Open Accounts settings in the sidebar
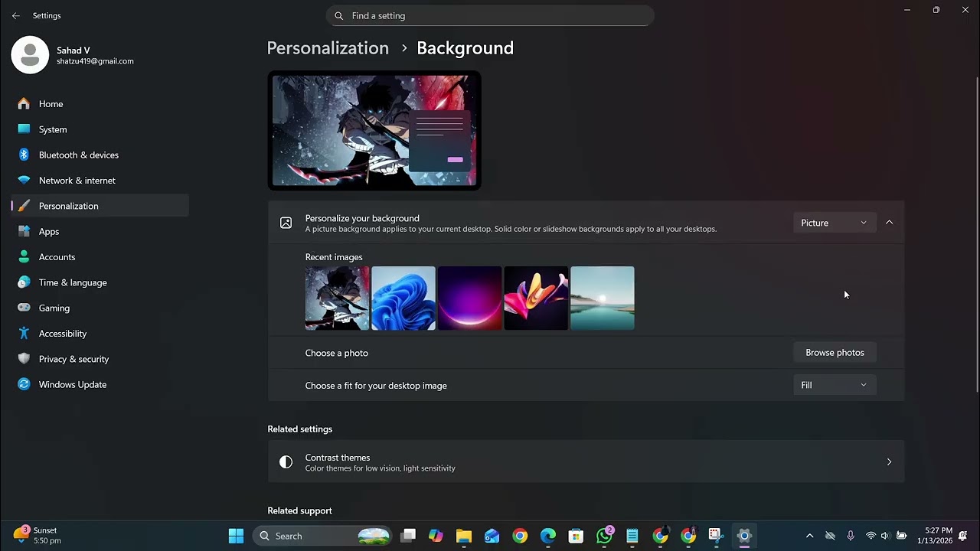The image size is (980, 551). tap(100, 257)
